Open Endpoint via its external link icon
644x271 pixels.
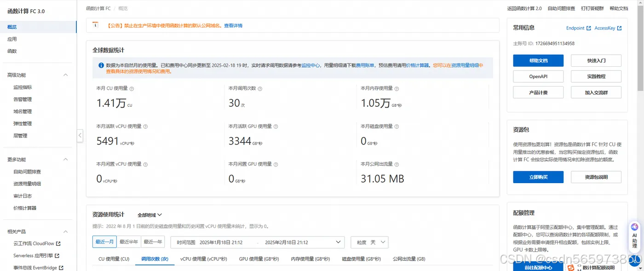pyautogui.click(x=589, y=28)
